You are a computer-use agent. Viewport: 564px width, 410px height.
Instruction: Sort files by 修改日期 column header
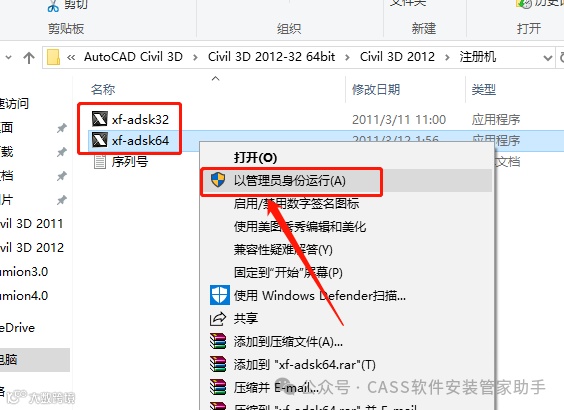pos(376,89)
